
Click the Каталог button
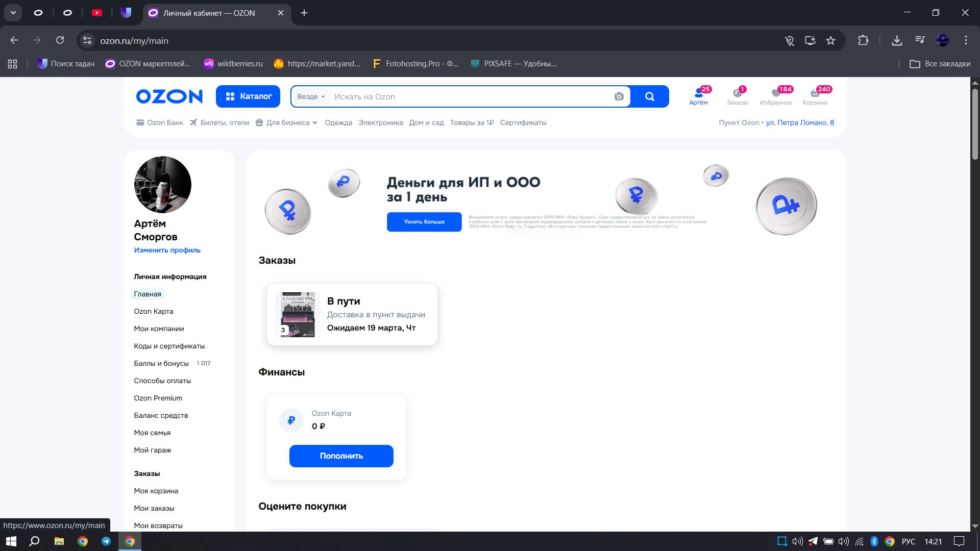click(x=248, y=96)
